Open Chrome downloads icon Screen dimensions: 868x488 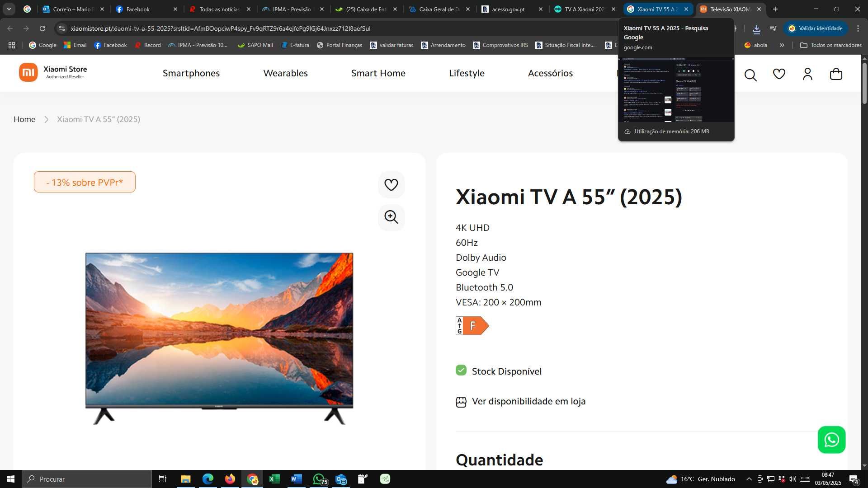tap(756, 28)
